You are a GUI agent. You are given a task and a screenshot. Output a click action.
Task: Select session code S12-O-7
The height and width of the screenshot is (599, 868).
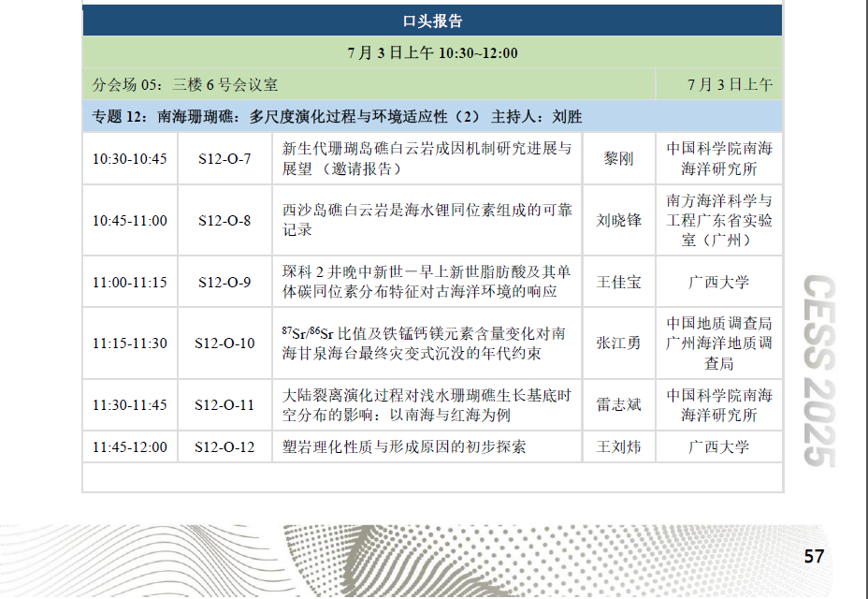(x=224, y=158)
